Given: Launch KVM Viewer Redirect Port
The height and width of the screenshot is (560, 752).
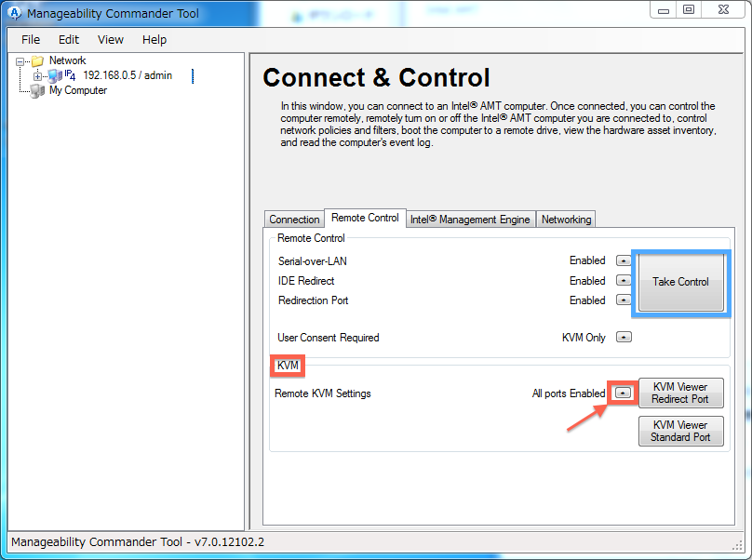Looking at the screenshot, I should (680, 393).
